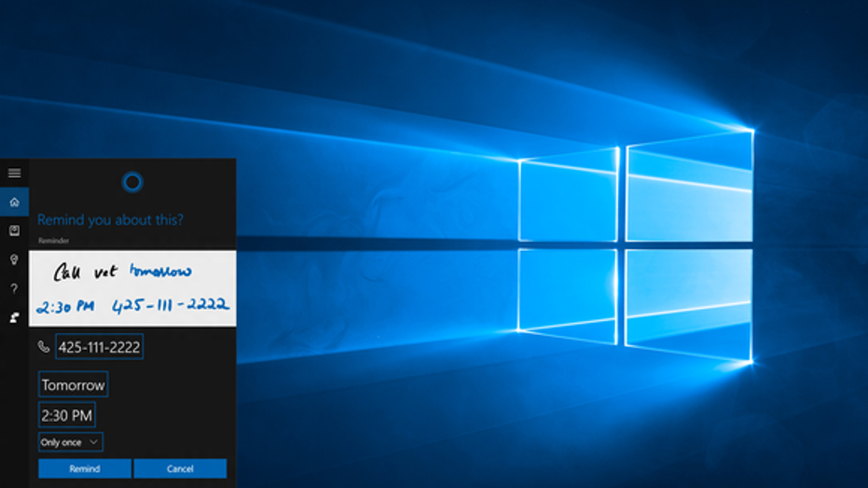868x488 pixels.
Task: Change the 2:30 PM time field
Action: [x=67, y=415]
